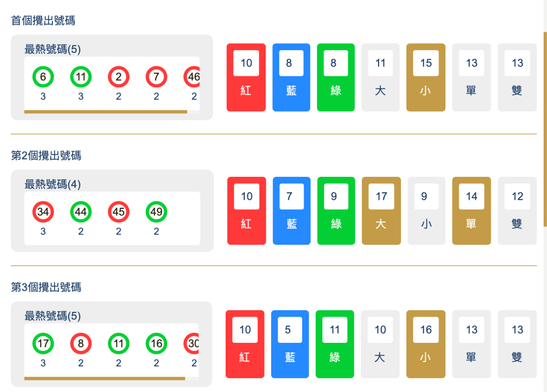
Task: Click the gold 小 tile showing 16
Action: pos(426,344)
